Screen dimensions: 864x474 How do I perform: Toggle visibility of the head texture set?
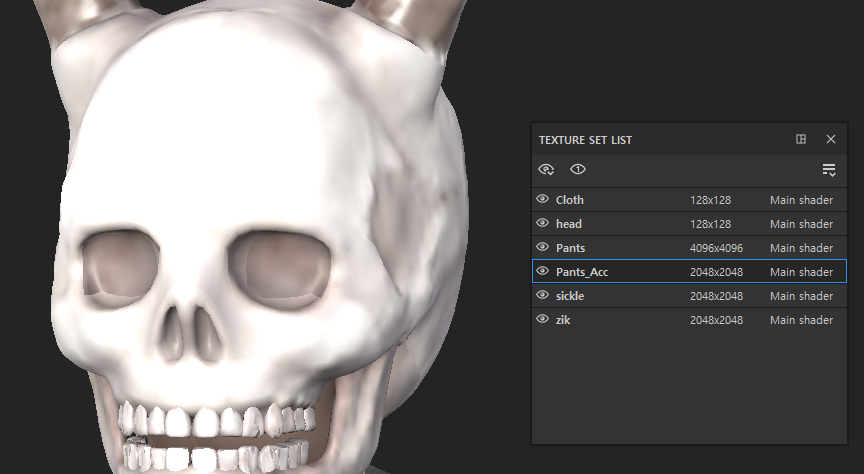coord(543,224)
